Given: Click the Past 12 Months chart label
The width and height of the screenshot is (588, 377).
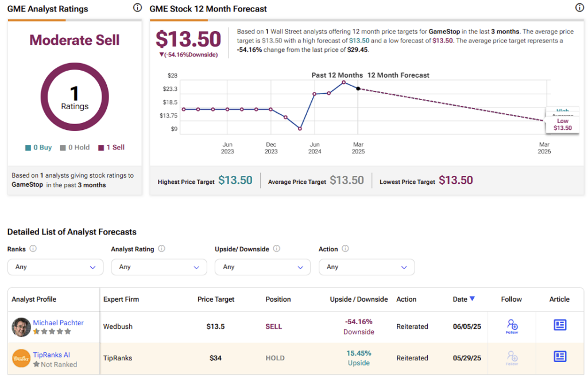Looking at the screenshot, I should click(337, 75).
